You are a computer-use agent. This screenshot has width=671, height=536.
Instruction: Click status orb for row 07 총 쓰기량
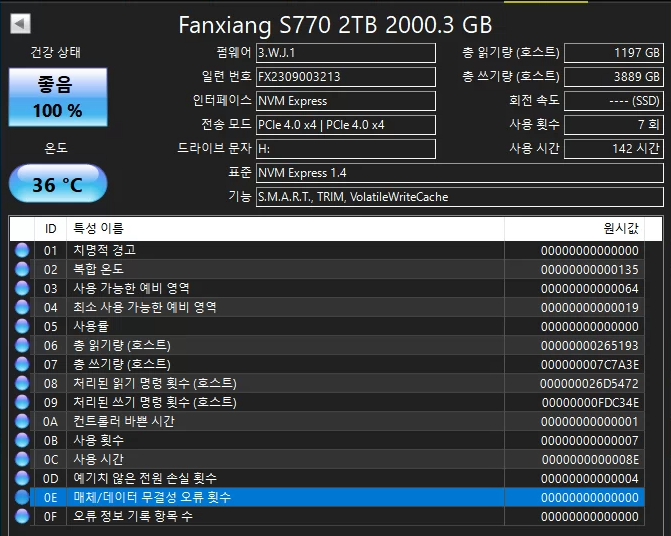pos(22,364)
